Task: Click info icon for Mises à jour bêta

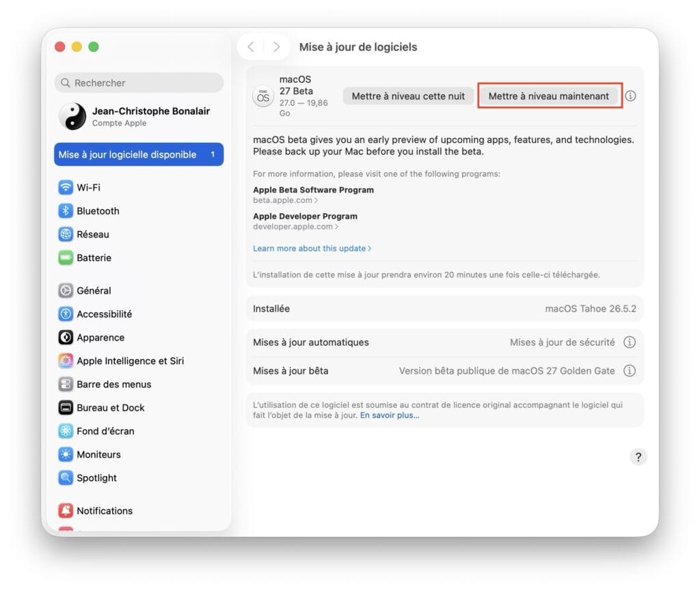Action: [x=630, y=371]
